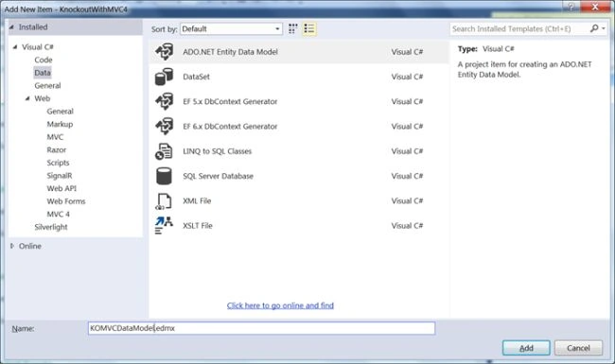Collapse the Visual C# node
The width and height of the screenshot is (615, 364).
click(x=15, y=47)
